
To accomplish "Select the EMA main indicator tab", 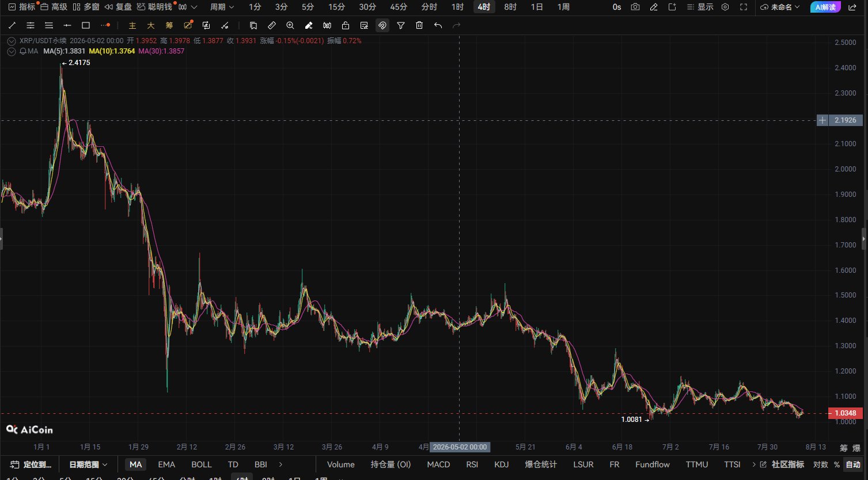I will pyautogui.click(x=166, y=464).
